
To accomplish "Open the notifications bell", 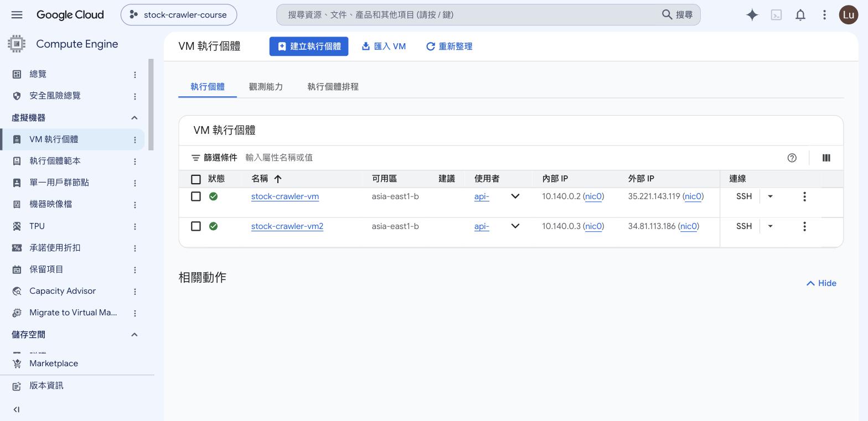I will tap(800, 15).
